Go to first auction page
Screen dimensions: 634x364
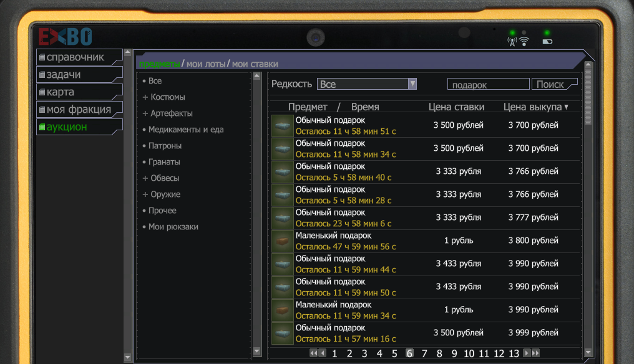click(x=313, y=353)
